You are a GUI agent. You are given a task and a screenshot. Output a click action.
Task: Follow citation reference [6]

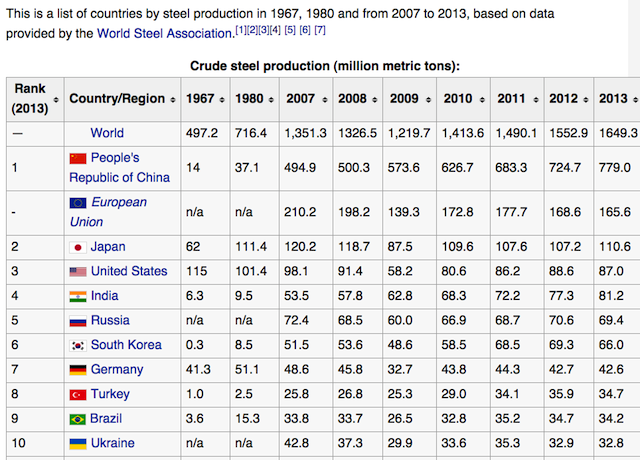[305, 29]
